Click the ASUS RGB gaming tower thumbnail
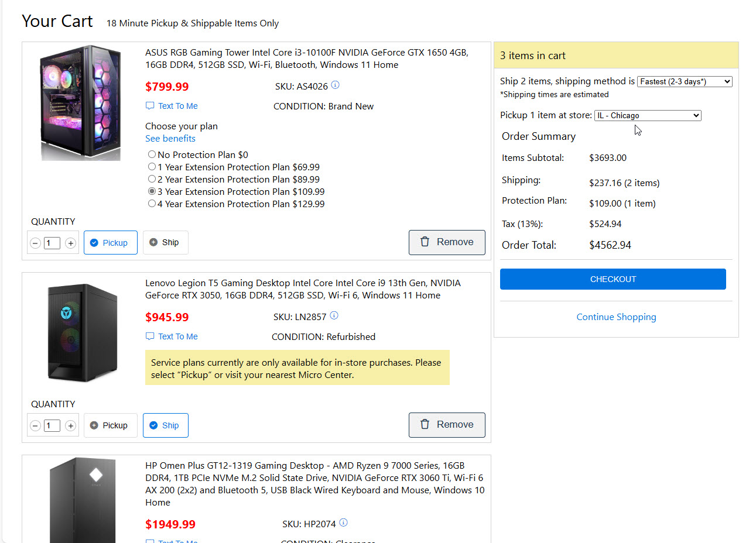This screenshot has height=543, width=756. [x=81, y=103]
